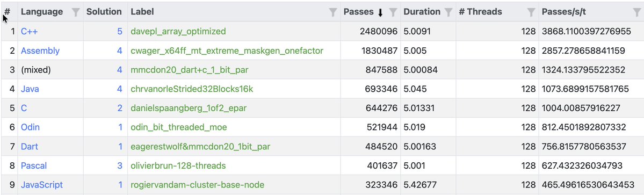Open solution 2 link in the C row
The width and height of the screenshot is (644, 195).
(x=120, y=108)
